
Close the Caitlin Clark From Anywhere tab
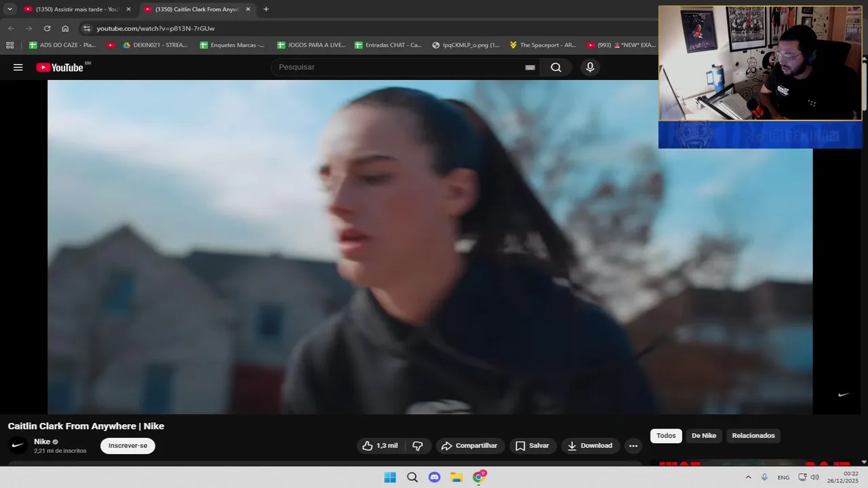(248, 9)
